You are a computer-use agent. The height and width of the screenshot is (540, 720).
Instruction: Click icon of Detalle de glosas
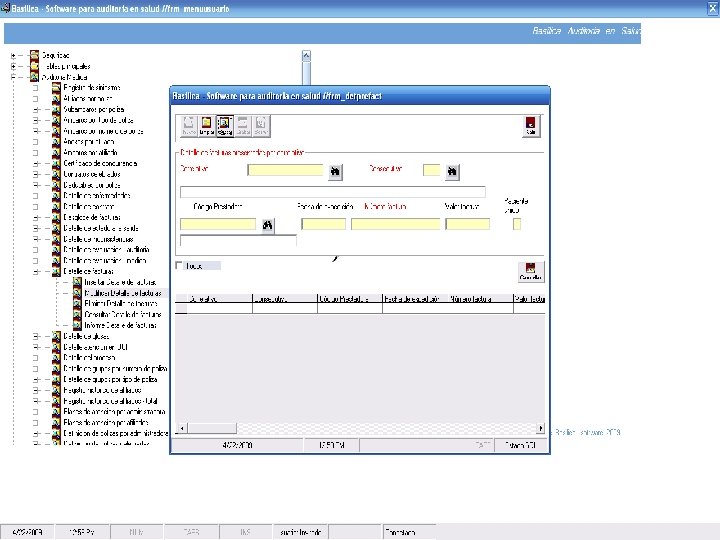[x=56, y=336]
